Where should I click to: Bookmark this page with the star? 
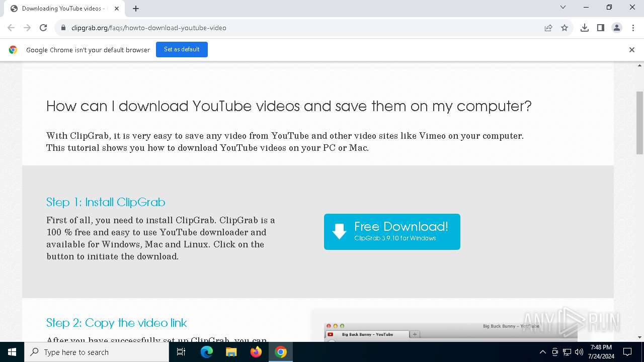[x=565, y=28]
